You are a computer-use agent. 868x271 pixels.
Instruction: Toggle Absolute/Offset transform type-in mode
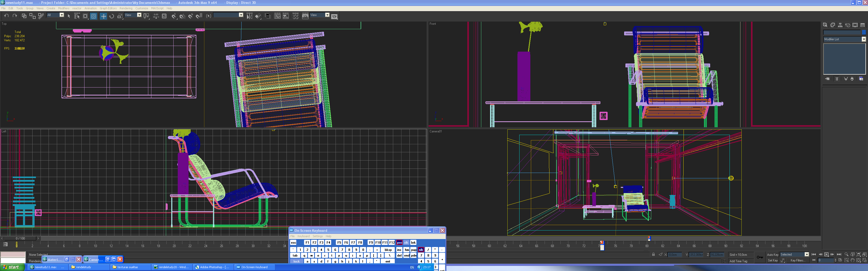click(661, 254)
